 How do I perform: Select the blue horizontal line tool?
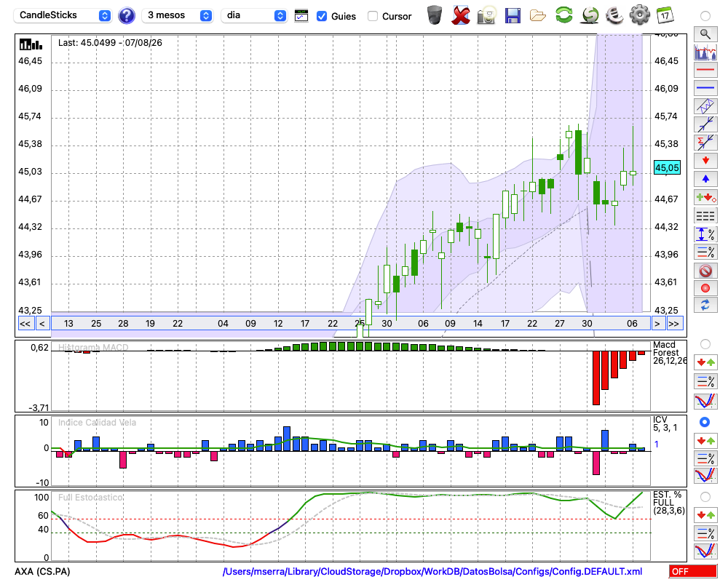[x=705, y=87]
